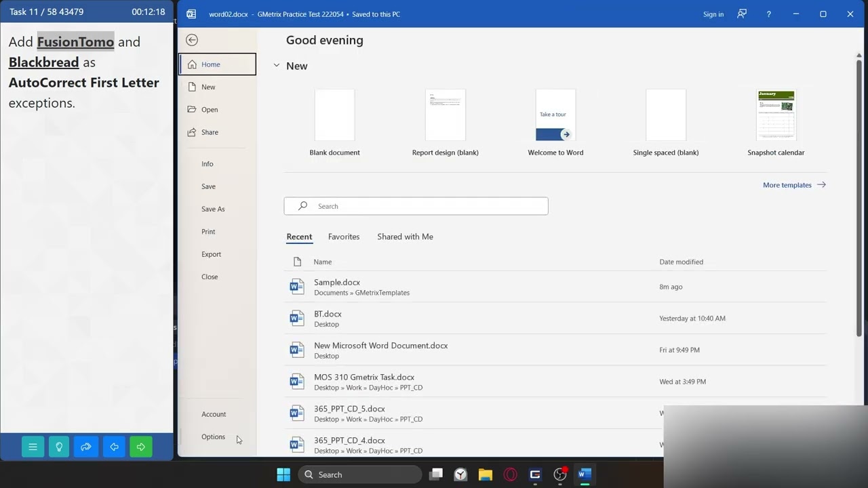The image size is (868, 488).
Task: Sort by Date modified column header
Action: pyautogui.click(x=681, y=262)
